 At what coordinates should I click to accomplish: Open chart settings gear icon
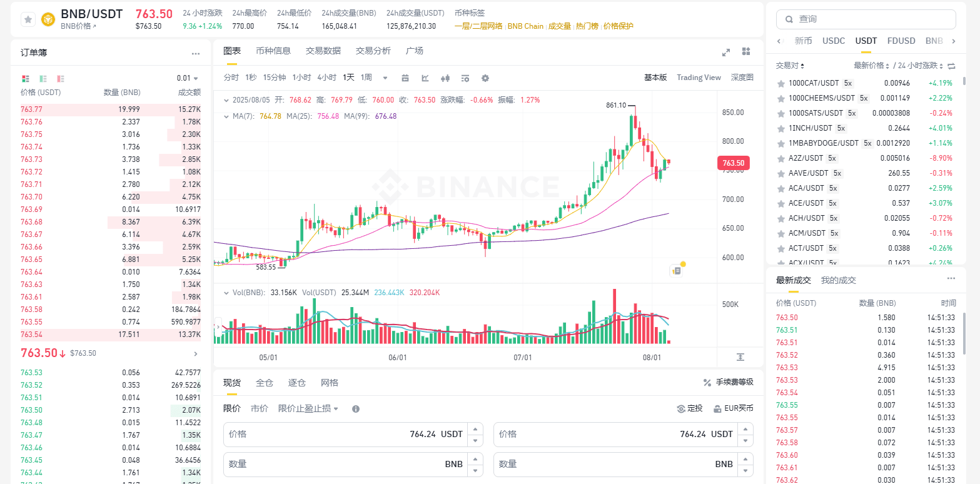(485, 78)
